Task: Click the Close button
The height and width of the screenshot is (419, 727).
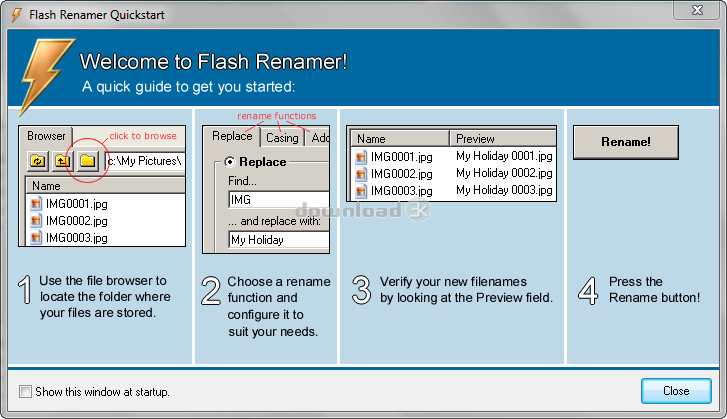Action: (x=676, y=391)
